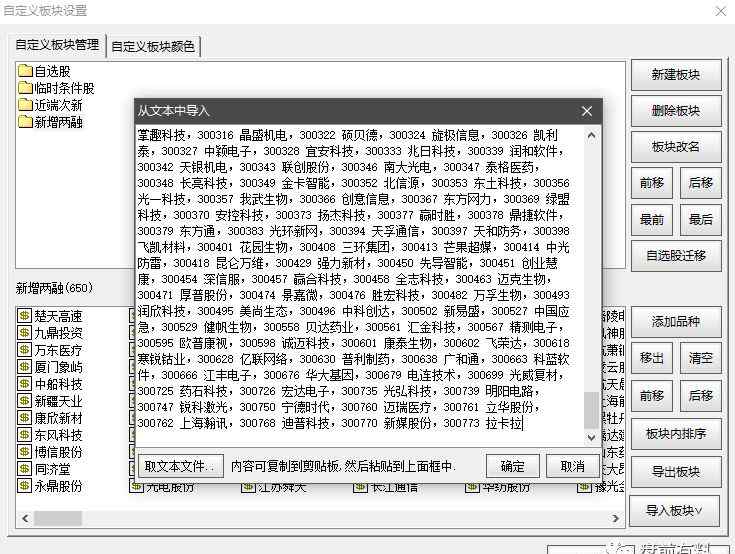Click the 新建板块 button
Image resolution: width=735 pixels, height=554 pixels.
pyautogui.click(x=675, y=75)
